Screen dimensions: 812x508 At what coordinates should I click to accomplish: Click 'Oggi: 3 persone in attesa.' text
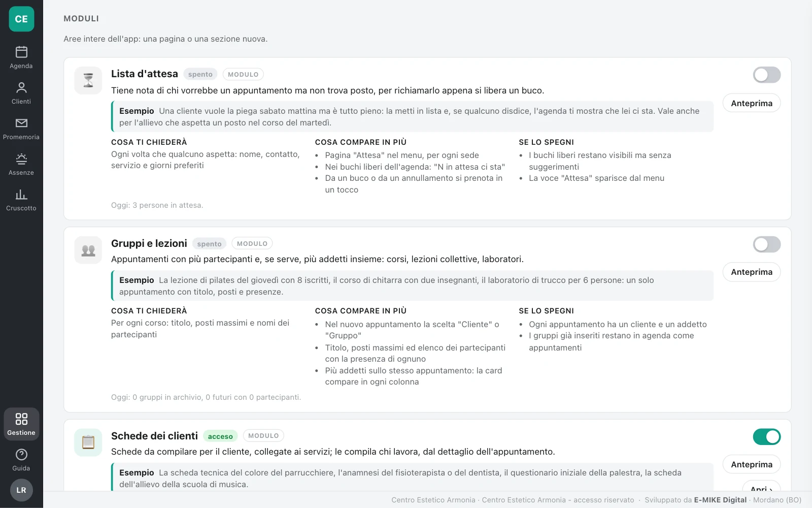click(157, 205)
